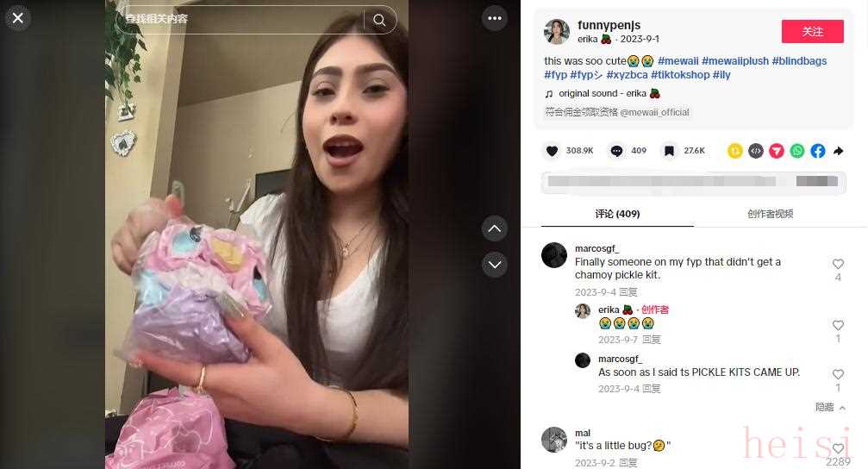Like the PICKLE KITS CAME UP reply
868x469 pixels.
pyautogui.click(x=838, y=374)
